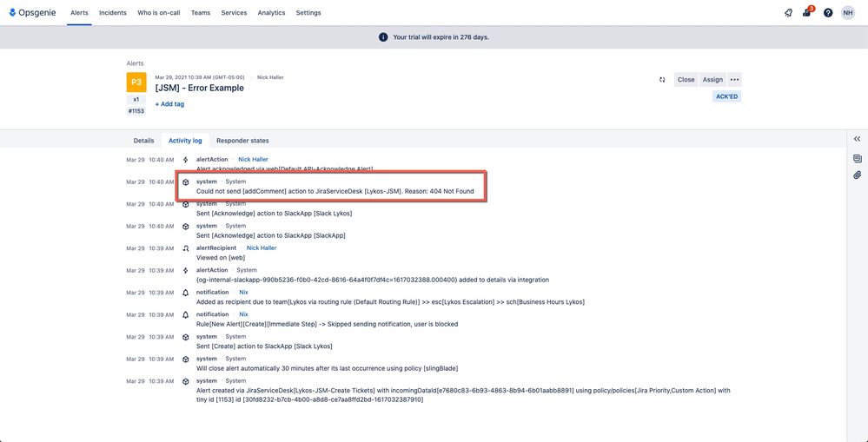Click the + Add tag link

[x=169, y=104]
